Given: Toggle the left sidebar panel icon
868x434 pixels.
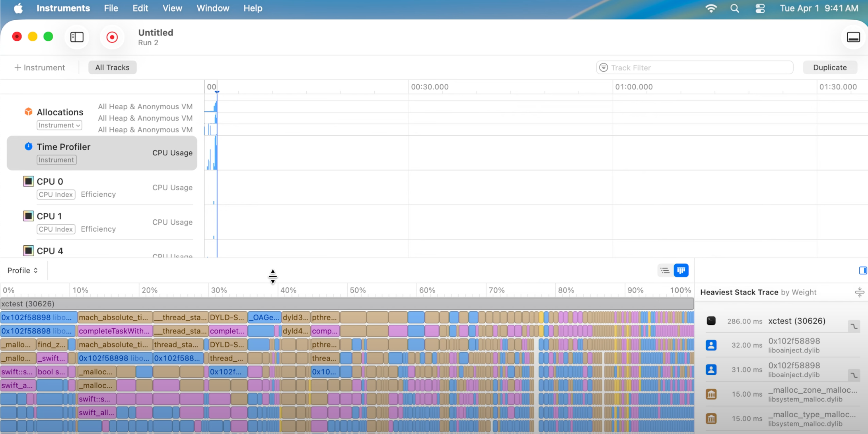Looking at the screenshot, I should (77, 37).
